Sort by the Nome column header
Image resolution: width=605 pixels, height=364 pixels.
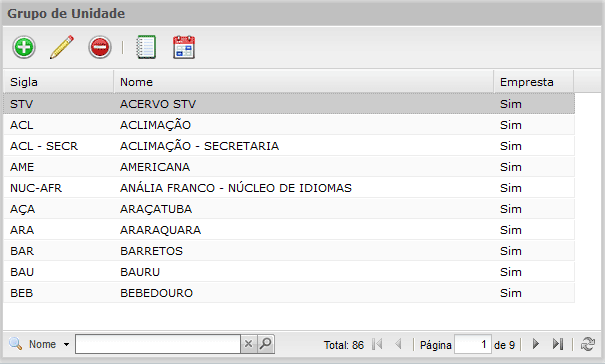point(304,82)
